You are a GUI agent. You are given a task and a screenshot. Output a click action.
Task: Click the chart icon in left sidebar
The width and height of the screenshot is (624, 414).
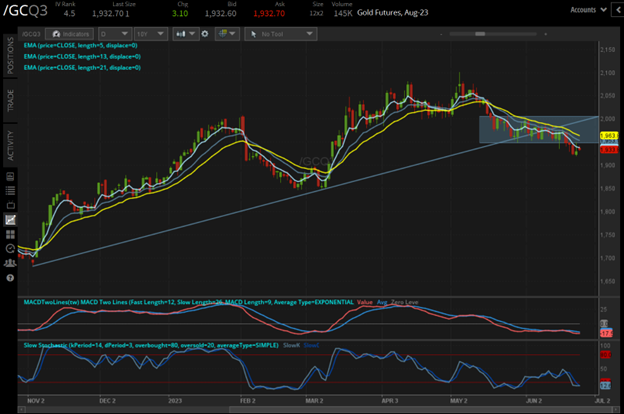9,219
